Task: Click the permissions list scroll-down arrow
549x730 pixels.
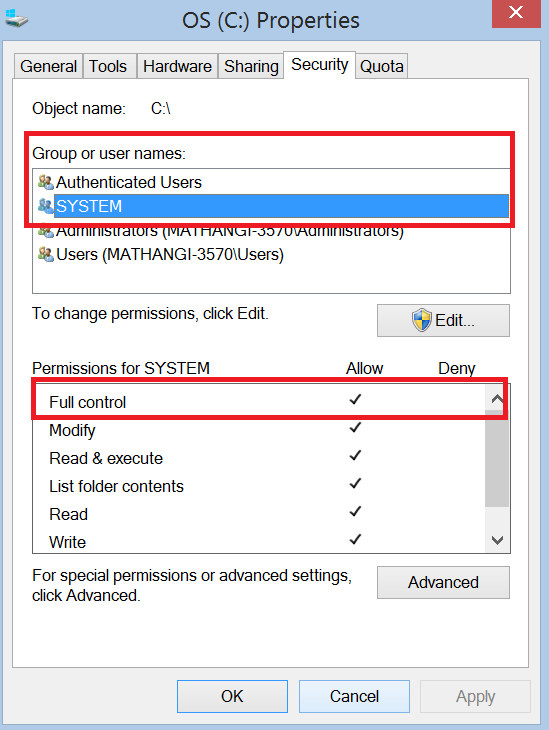Action: point(497,540)
